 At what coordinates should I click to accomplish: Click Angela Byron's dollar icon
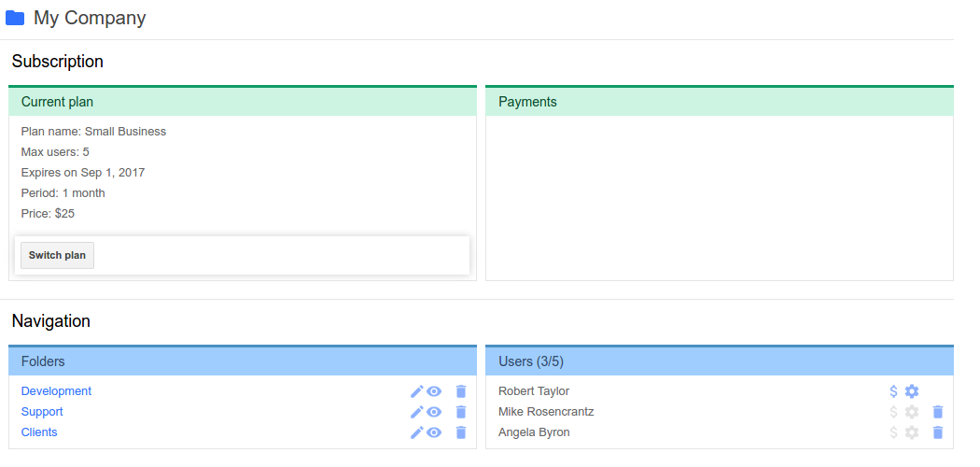pos(894,432)
